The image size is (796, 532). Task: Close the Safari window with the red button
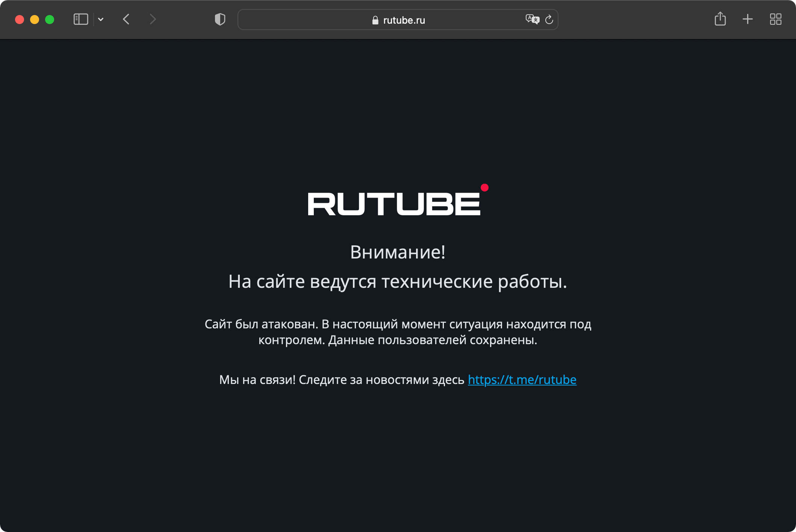[20, 20]
